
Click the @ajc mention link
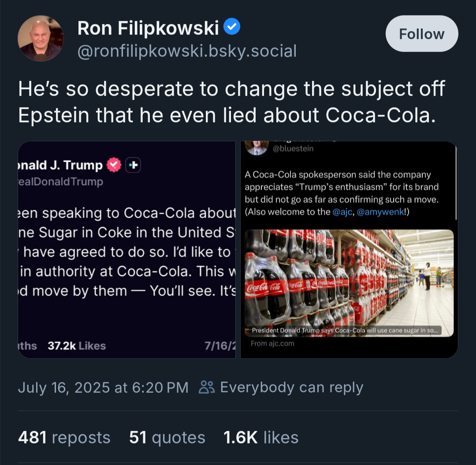342,212
